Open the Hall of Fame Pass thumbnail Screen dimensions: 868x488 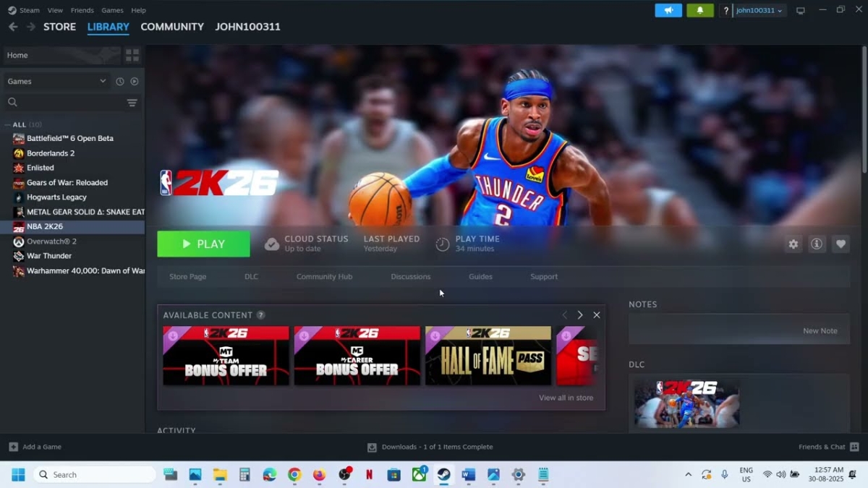(488, 356)
